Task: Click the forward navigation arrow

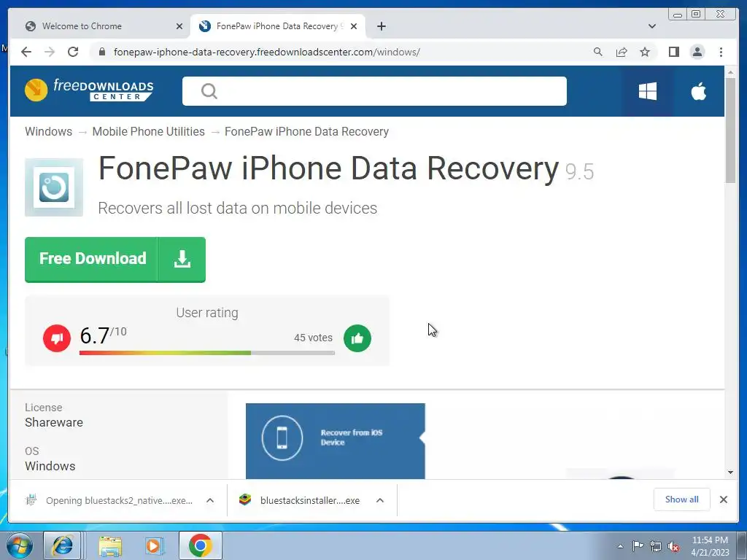Action: point(50,52)
